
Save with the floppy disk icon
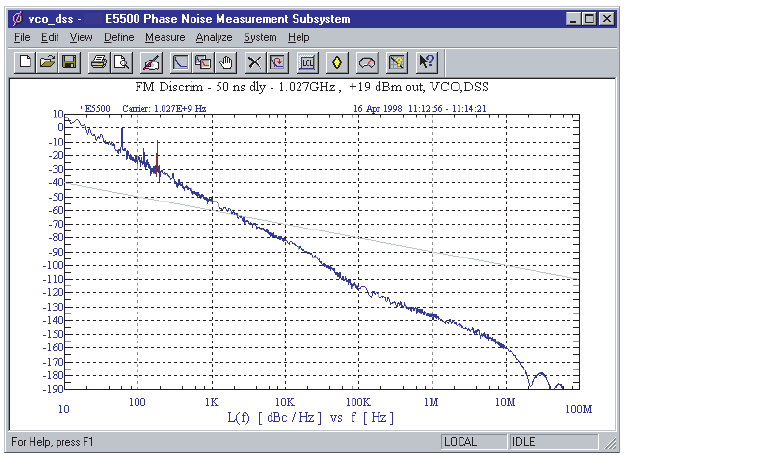click(x=69, y=62)
